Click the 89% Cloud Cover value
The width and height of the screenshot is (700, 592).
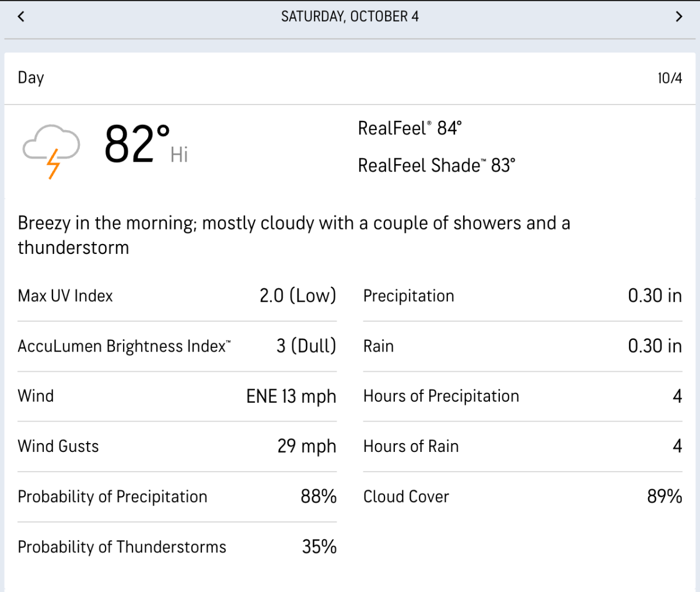664,497
